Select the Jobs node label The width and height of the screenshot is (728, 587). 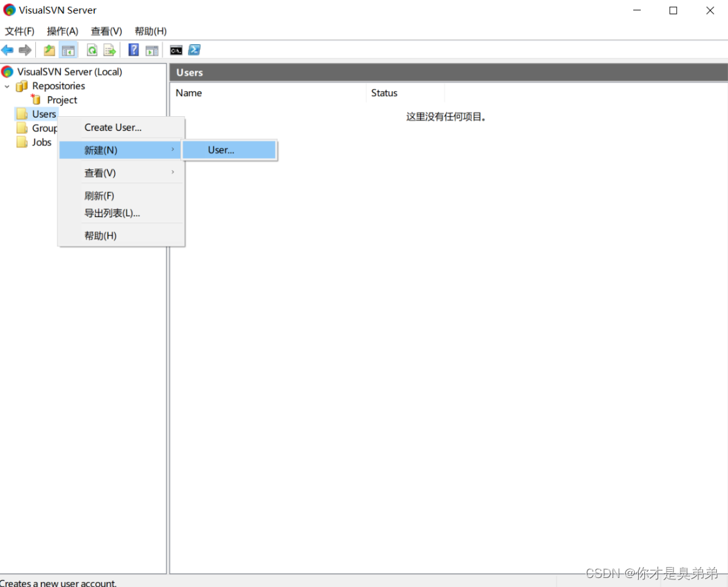tap(41, 142)
